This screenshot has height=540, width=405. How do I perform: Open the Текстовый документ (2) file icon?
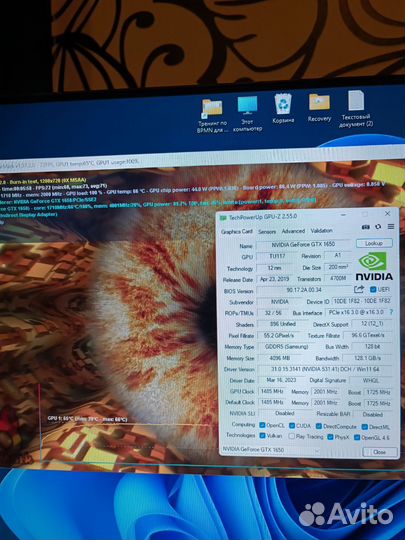pos(356,109)
